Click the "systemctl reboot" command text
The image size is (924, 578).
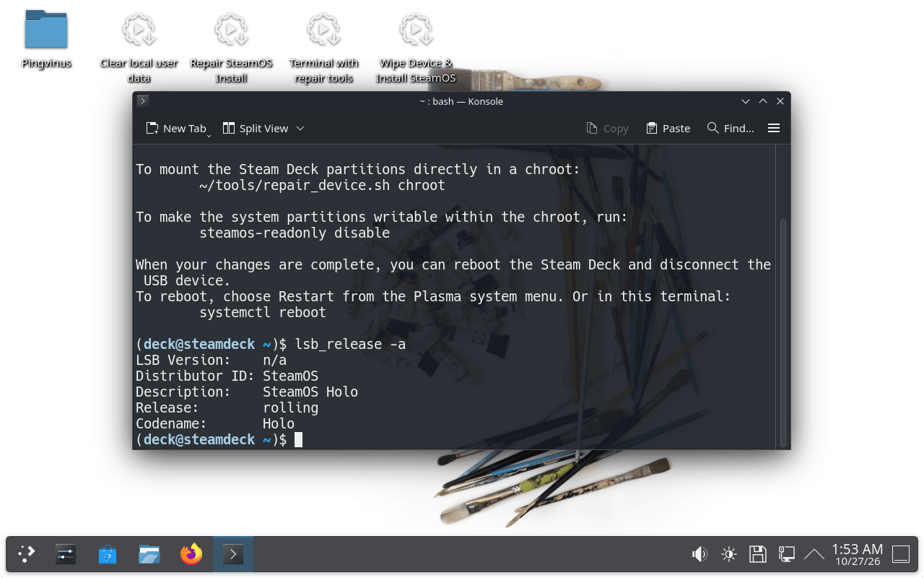click(263, 312)
